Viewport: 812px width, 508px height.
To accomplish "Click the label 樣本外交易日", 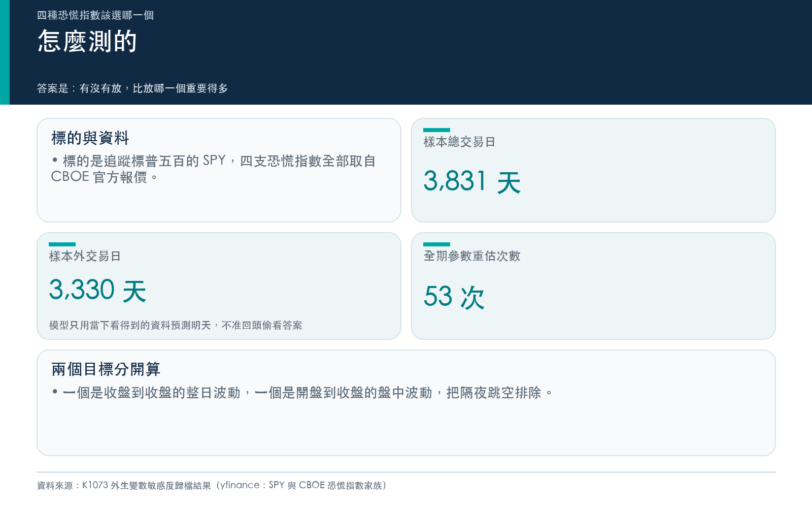I will [x=85, y=256].
